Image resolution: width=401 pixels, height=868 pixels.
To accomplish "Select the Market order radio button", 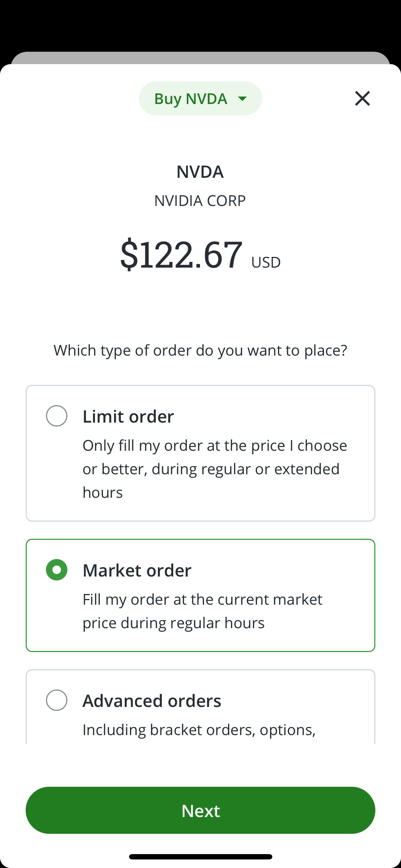I will tap(57, 570).
